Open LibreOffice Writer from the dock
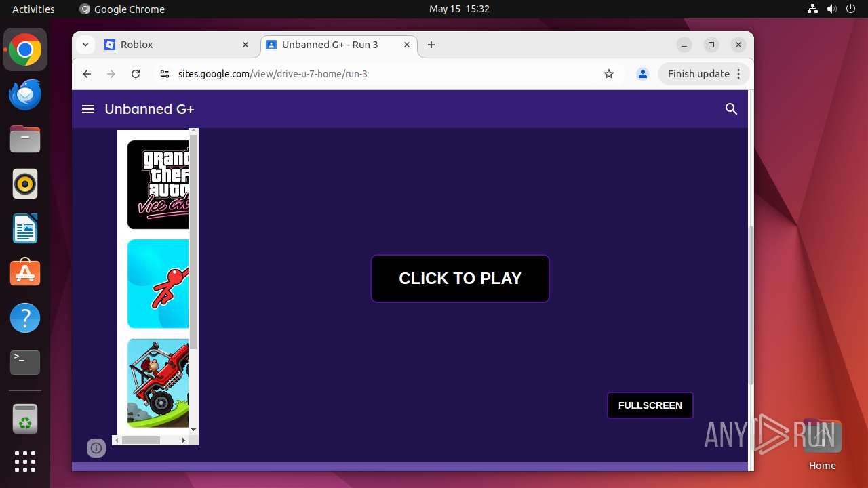The height and width of the screenshot is (488, 868). pyautogui.click(x=25, y=228)
